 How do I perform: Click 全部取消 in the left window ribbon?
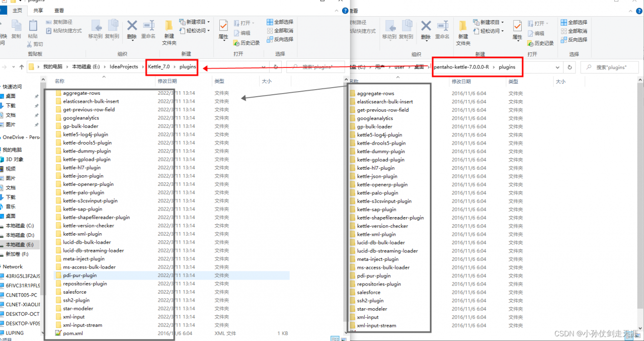pos(280,31)
